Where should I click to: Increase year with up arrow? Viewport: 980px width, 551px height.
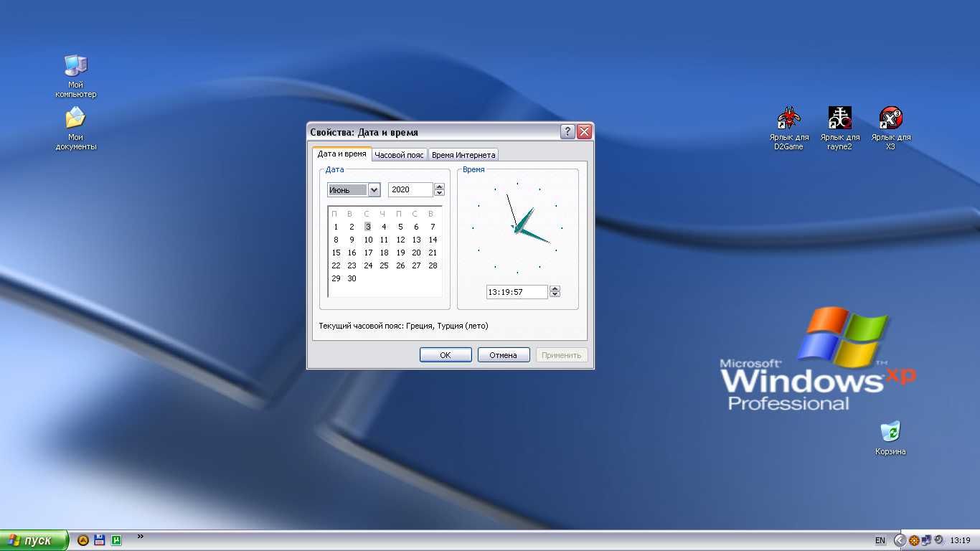(x=440, y=187)
